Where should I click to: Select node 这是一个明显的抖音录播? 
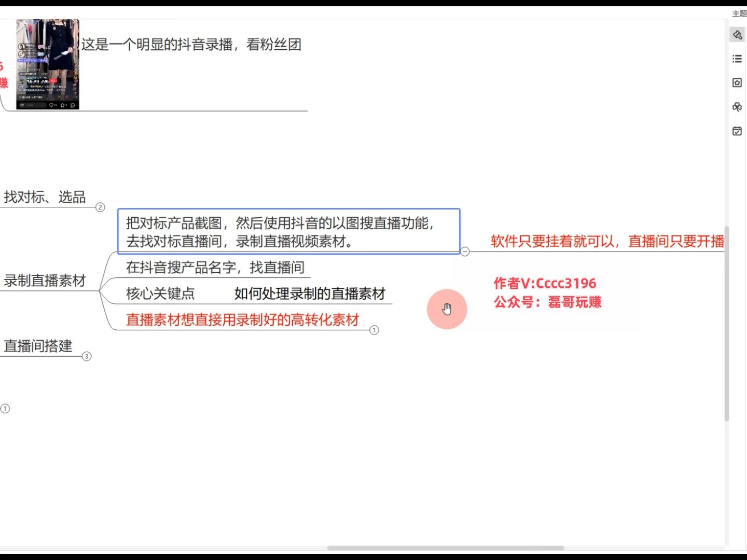[191, 45]
